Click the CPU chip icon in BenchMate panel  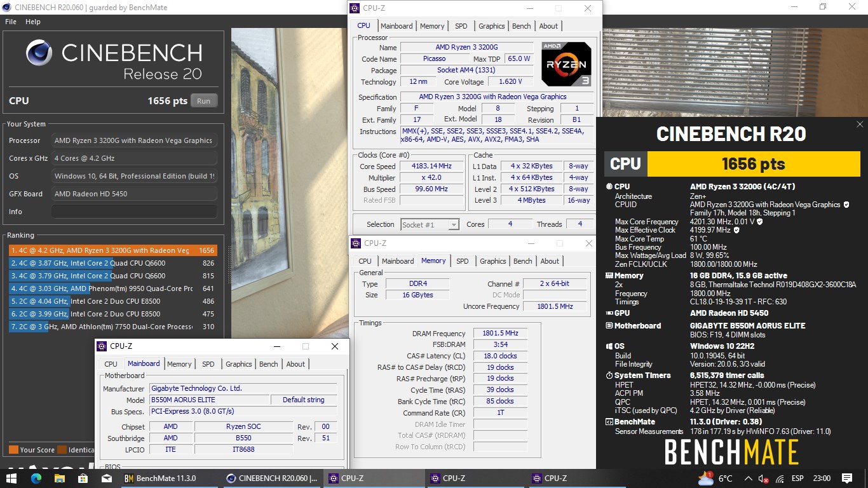pos(609,187)
